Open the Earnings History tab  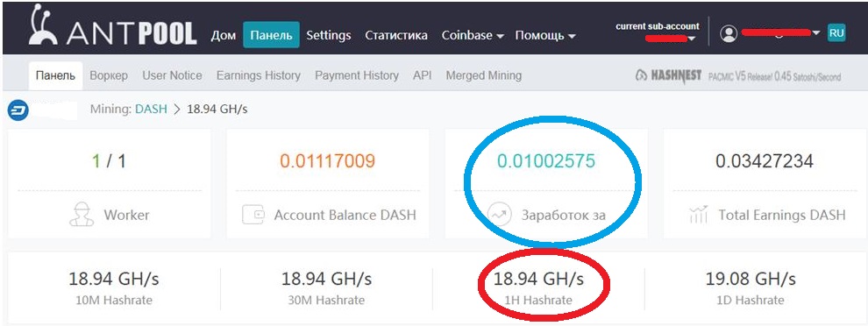click(259, 75)
